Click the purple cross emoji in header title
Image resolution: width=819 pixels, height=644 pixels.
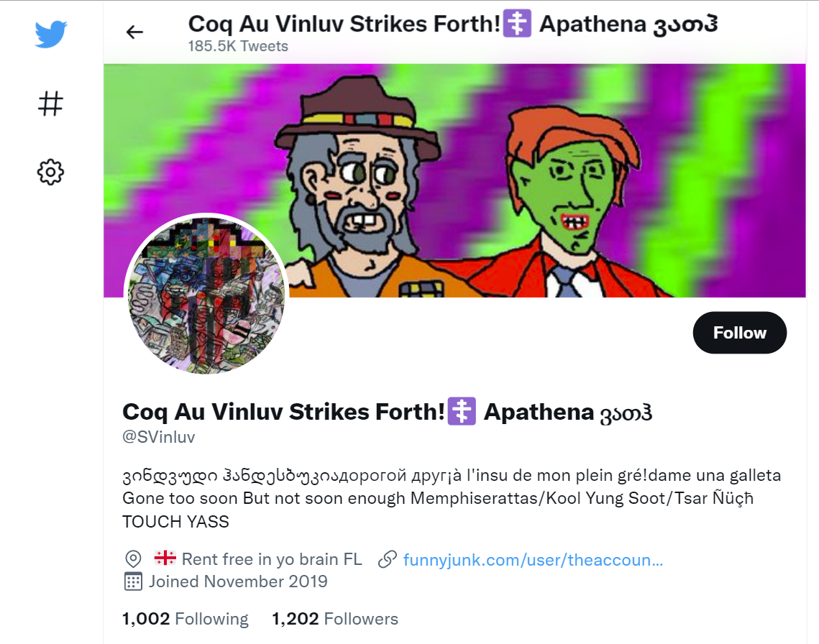517,24
